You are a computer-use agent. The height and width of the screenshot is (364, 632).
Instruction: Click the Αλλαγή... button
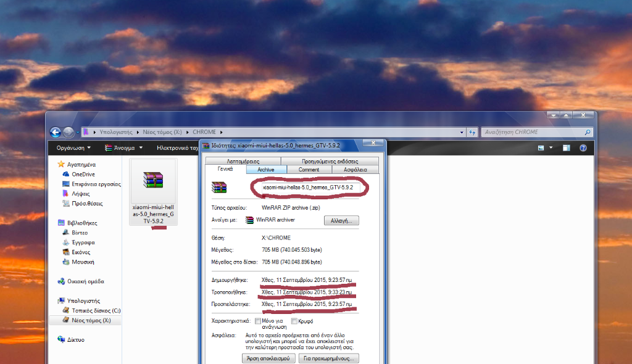coord(341,221)
